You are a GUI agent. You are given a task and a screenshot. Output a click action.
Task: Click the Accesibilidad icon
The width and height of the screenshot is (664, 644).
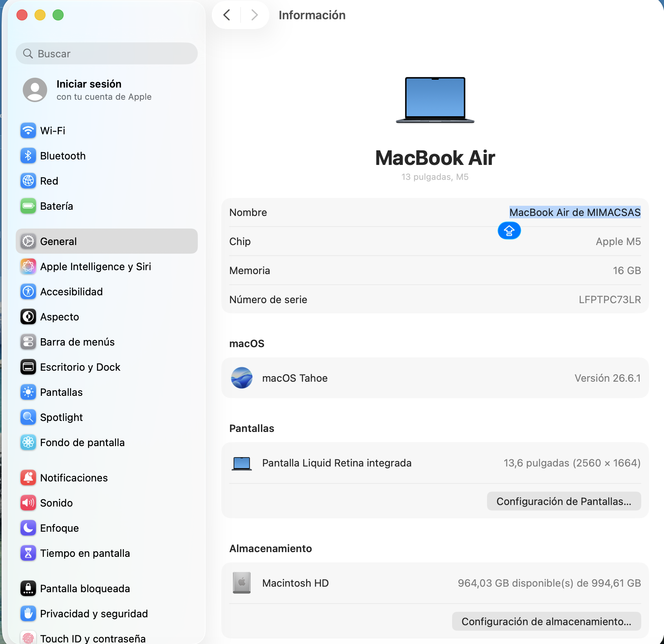28,292
